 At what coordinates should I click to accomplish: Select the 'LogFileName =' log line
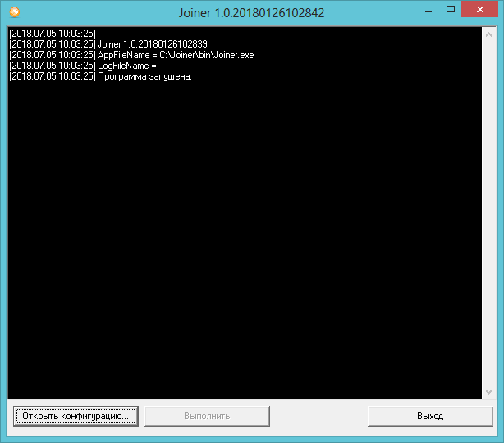pyautogui.click(x=83, y=66)
